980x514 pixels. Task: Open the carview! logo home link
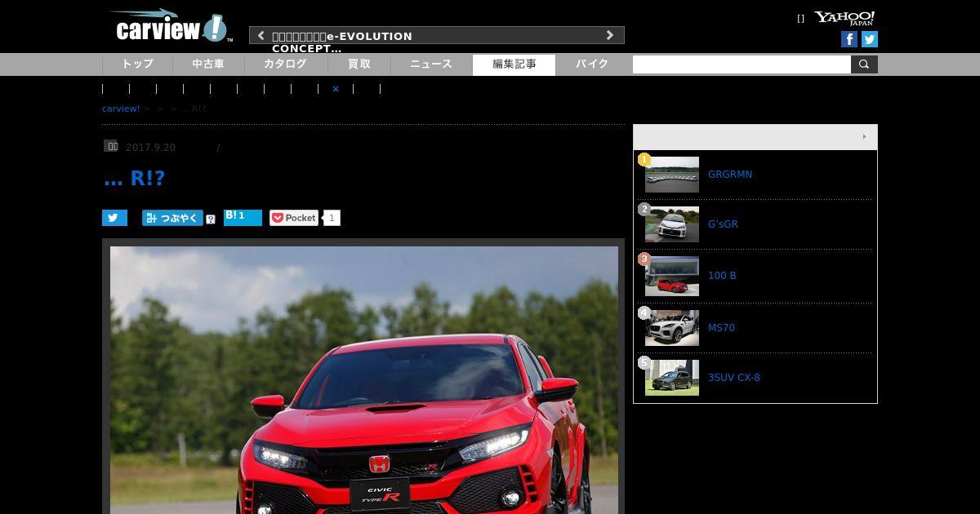coord(171,27)
